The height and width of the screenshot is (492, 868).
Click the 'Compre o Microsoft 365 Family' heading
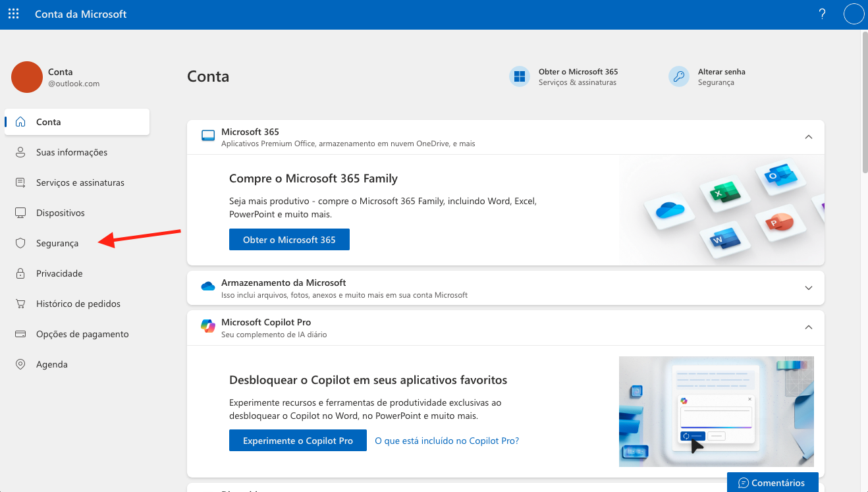click(313, 178)
